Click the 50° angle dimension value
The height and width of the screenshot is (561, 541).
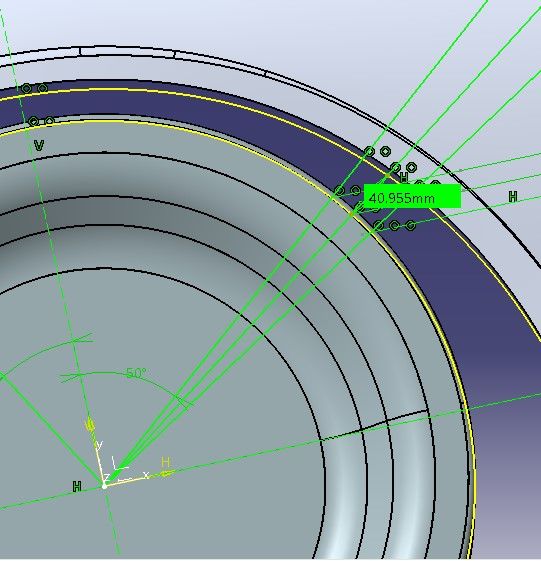tap(137, 374)
